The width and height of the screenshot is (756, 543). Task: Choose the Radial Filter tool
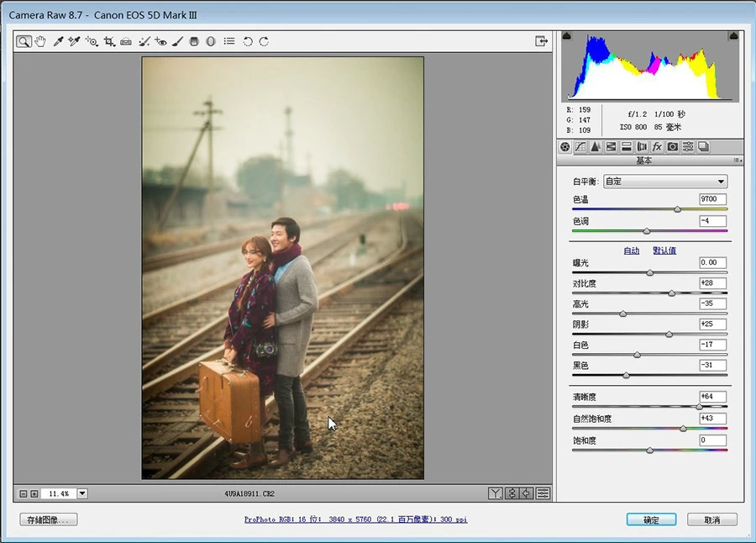[211, 41]
